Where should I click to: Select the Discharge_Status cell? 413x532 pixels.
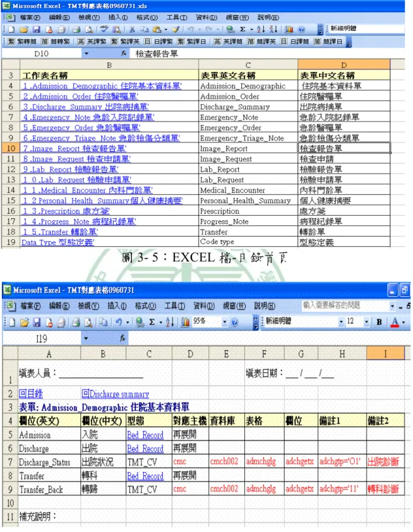click(49, 462)
